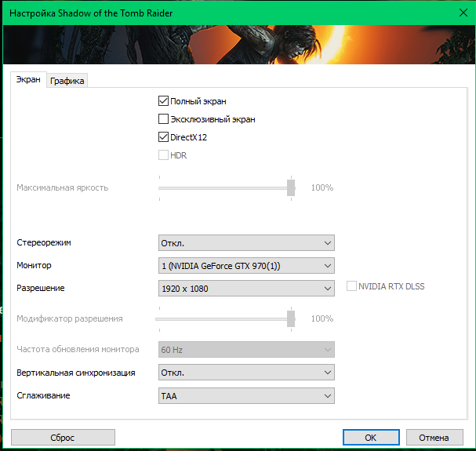Screen dimensions: 476x451
Task: Click the Отмена button
Action: click(x=434, y=437)
